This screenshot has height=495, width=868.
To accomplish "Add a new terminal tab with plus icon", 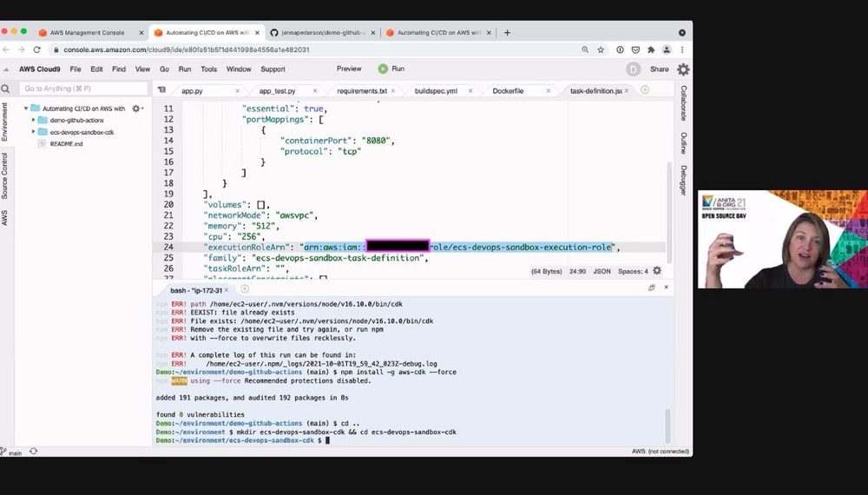I will click(245, 289).
